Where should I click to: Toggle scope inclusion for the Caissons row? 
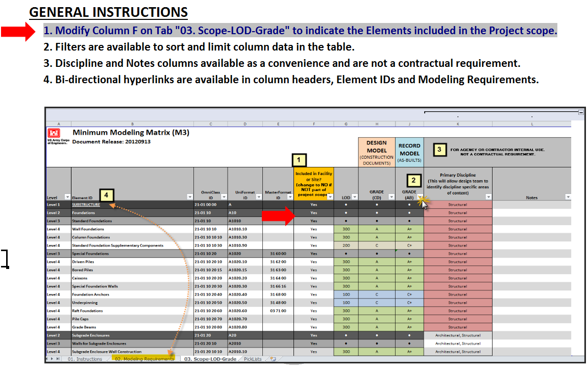pos(313,278)
